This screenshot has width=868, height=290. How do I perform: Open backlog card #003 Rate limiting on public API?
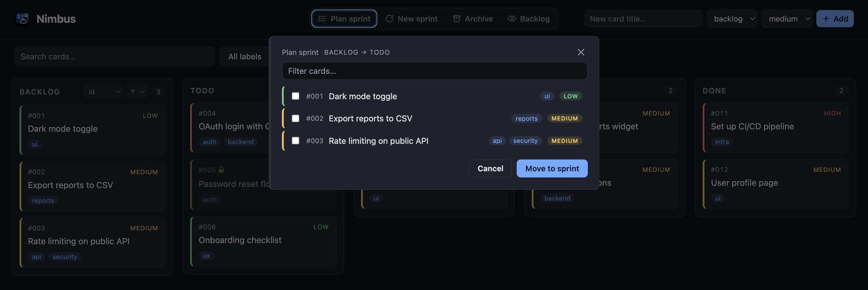pyautogui.click(x=92, y=242)
